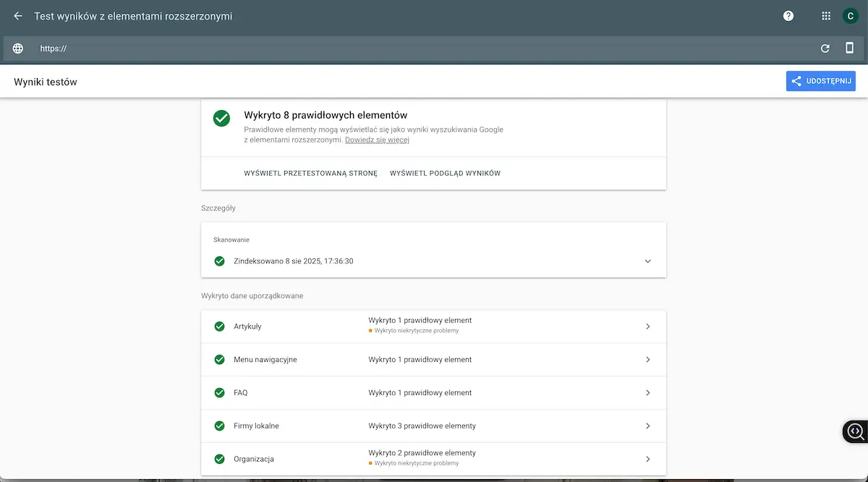Expand the Artykuły structured data row
This screenshot has height=482, width=868.
648,326
